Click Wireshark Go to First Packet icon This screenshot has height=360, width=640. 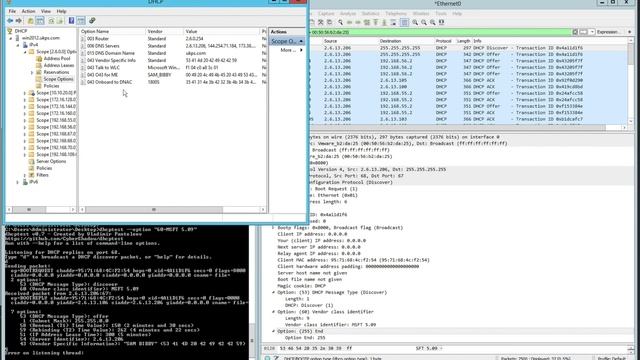click(x=376, y=22)
